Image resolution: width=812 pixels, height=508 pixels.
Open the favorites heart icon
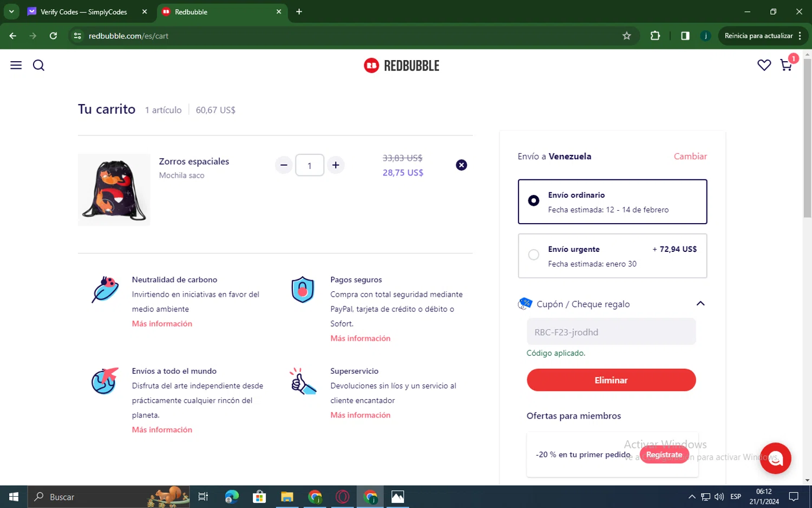pos(764,66)
